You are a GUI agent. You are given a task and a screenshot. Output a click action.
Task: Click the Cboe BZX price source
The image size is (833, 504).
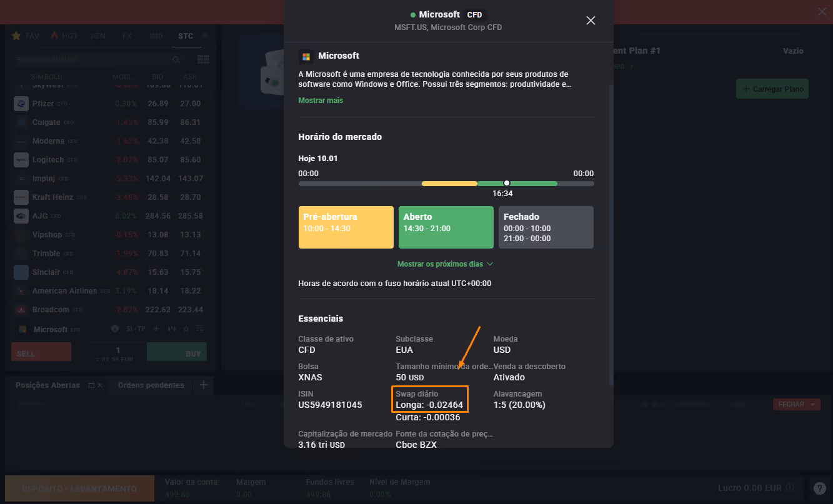coord(416,445)
